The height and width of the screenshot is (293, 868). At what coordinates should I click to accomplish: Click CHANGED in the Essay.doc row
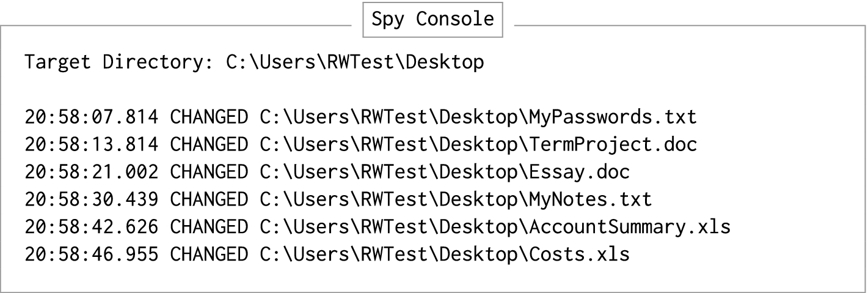(209, 172)
